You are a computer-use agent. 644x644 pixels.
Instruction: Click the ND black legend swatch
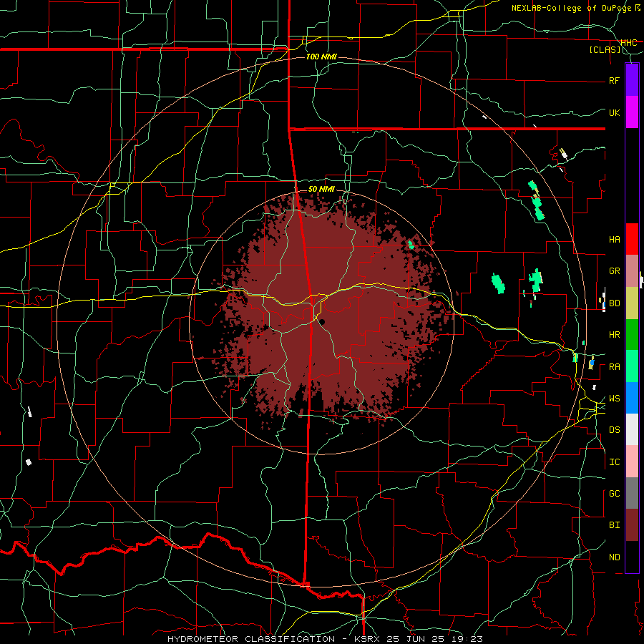632,557
